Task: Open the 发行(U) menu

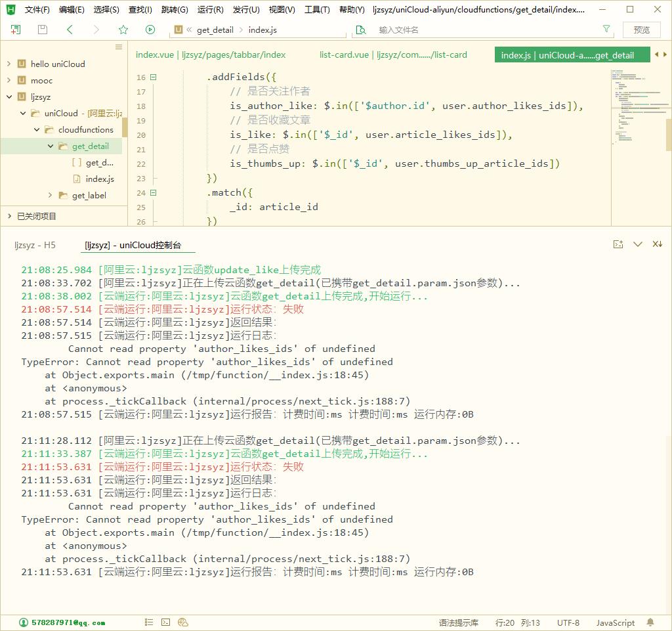Action: (246, 9)
